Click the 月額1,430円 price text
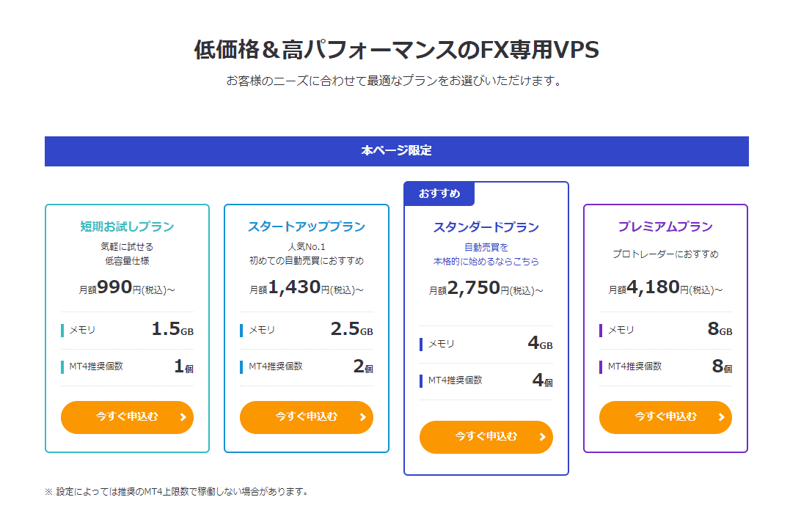 point(307,287)
